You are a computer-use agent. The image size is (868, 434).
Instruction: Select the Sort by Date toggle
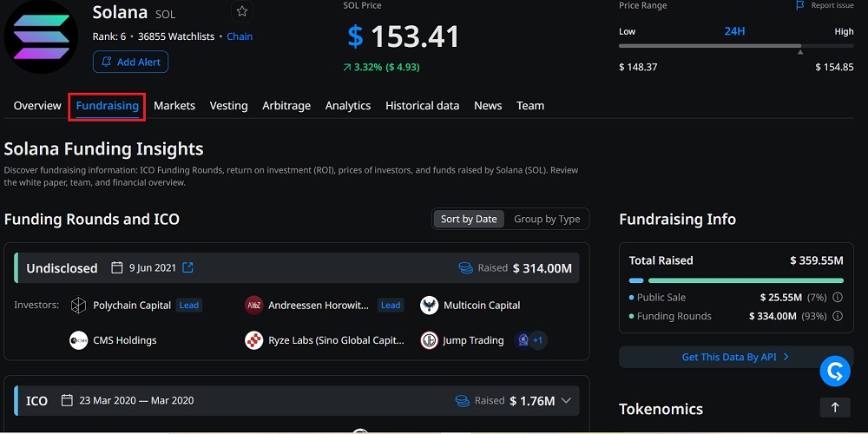469,219
